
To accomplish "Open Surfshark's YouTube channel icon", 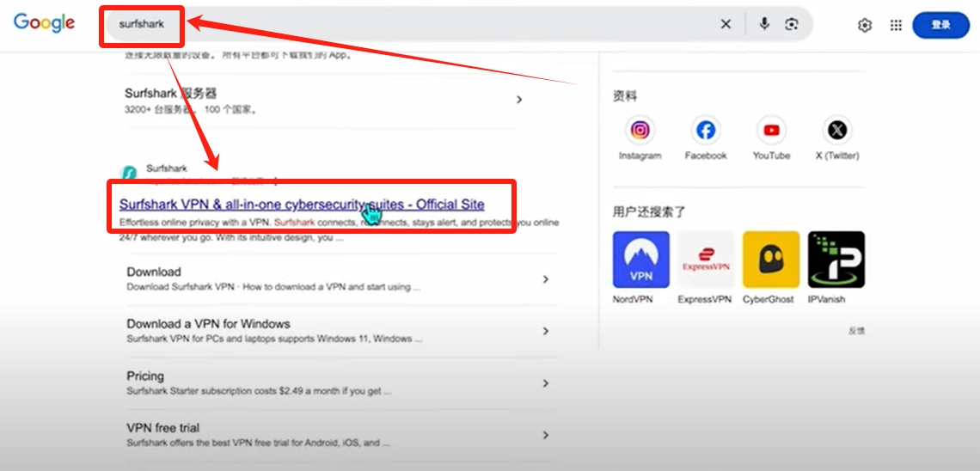I will [x=771, y=131].
